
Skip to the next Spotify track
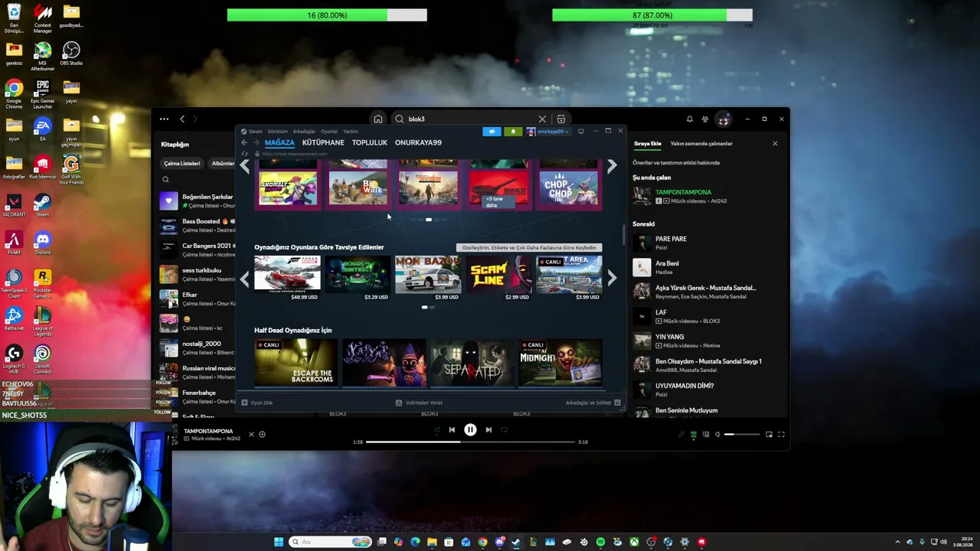pos(488,430)
